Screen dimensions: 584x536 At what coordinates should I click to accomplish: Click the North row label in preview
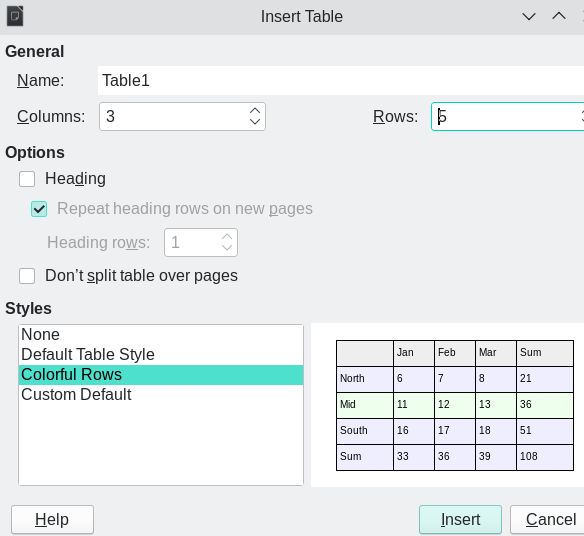coord(352,378)
